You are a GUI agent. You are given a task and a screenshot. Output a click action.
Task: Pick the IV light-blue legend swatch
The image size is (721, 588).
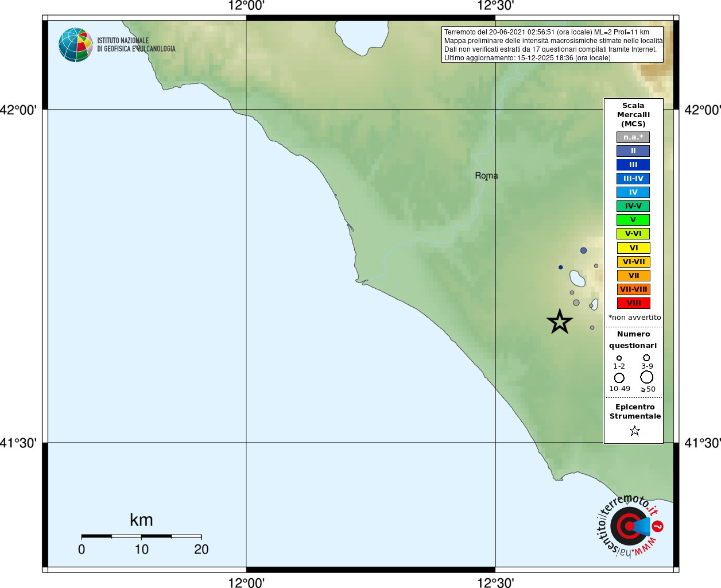point(633,192)
